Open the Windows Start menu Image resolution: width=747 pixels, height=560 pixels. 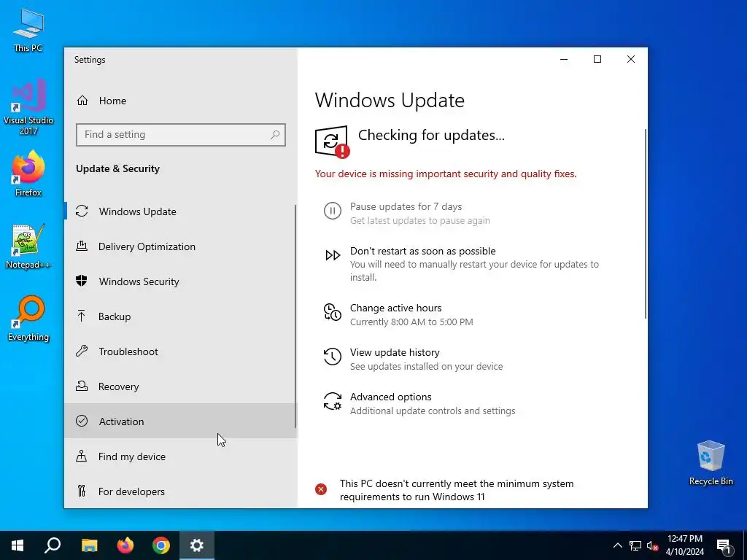coord(18,545)
